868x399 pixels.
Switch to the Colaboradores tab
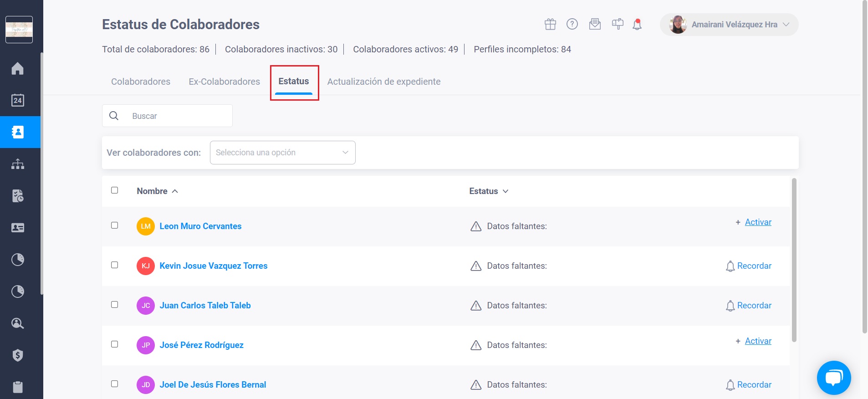pos(141,82)
